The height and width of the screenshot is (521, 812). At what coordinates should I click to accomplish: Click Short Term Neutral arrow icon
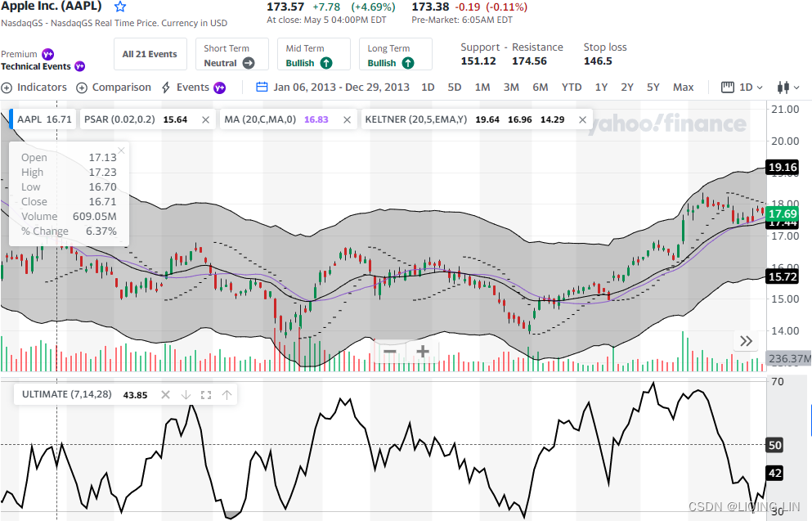click(x=249, y=63)
